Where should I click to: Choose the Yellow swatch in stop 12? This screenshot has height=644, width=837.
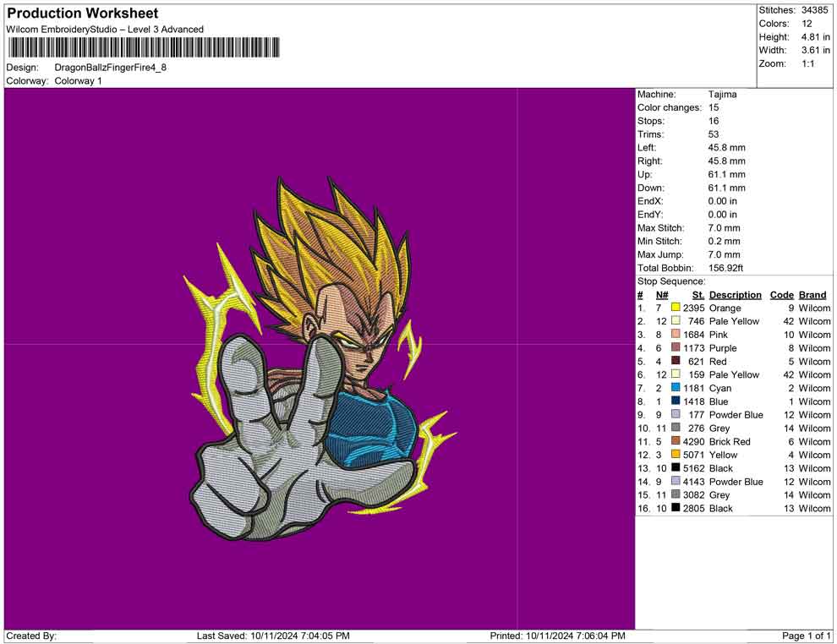click(x=676, y=455)
